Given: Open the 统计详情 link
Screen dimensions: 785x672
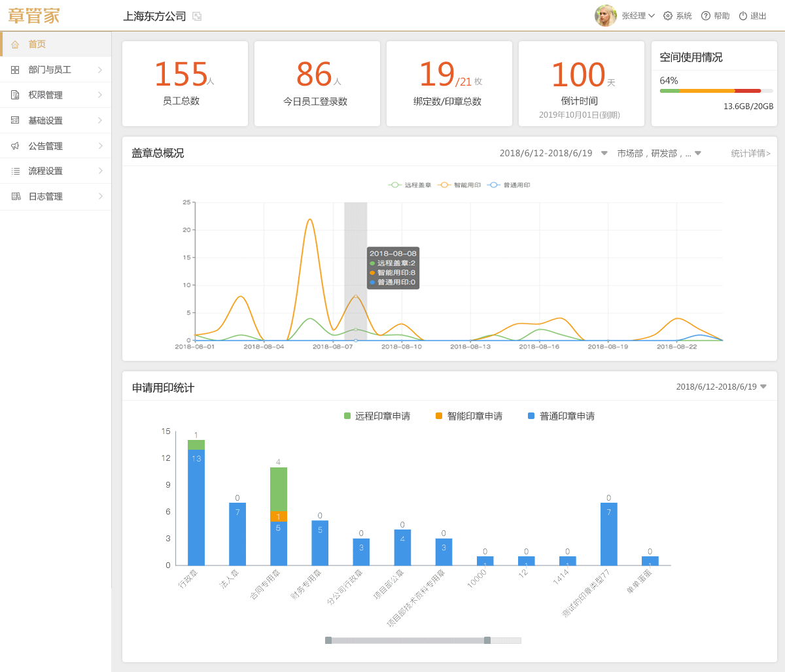Looking at the screenshot, I should 750,154.
